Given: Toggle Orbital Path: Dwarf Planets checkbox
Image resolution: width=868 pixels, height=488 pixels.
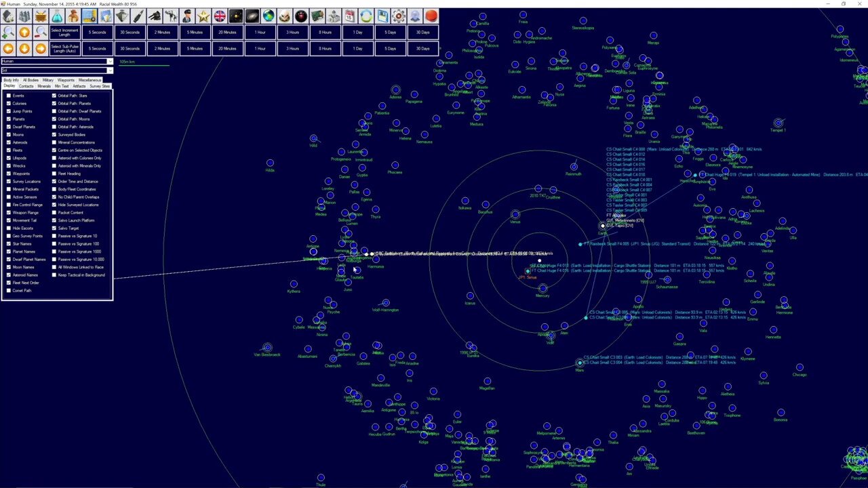Looking at the screenshot, I should tap(54, 111).
